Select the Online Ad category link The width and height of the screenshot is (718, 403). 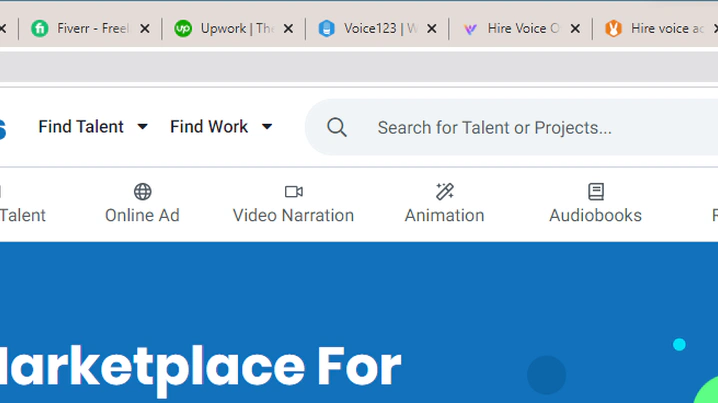[x=142, y=215]
